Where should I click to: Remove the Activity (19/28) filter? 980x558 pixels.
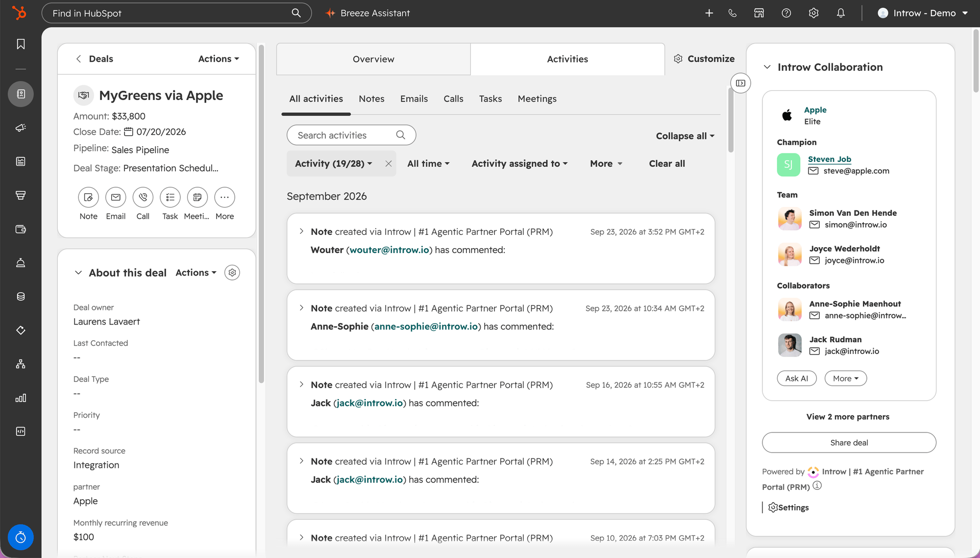tap(389, 164)
